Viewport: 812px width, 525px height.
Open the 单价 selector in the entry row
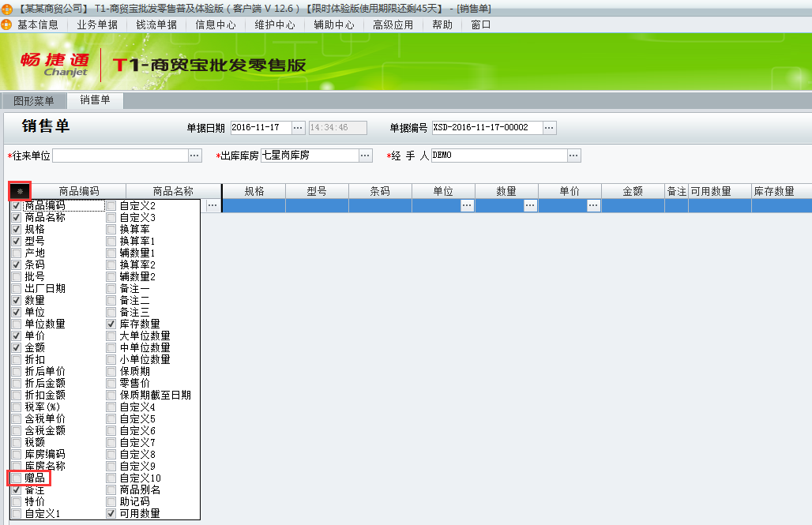pos(593,204)
